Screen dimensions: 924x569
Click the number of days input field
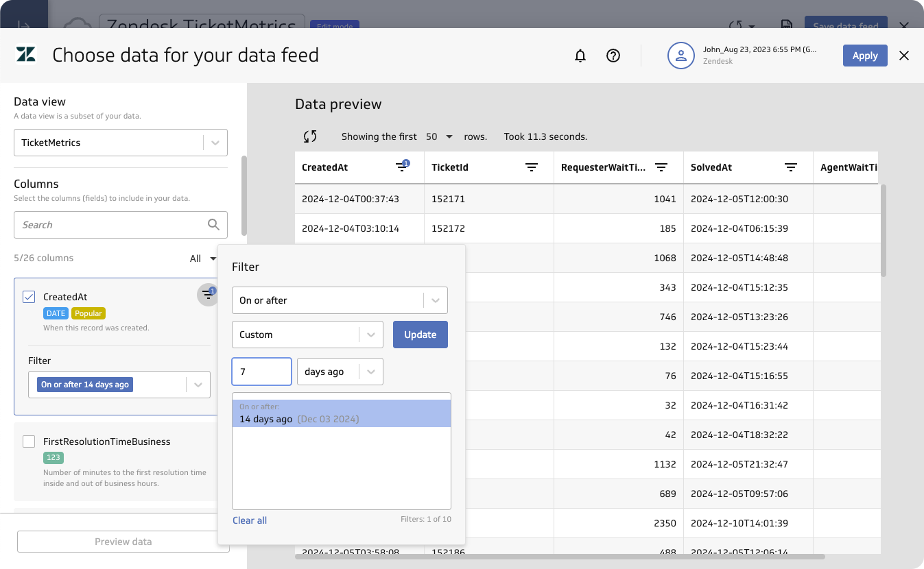tap(261, 372)
